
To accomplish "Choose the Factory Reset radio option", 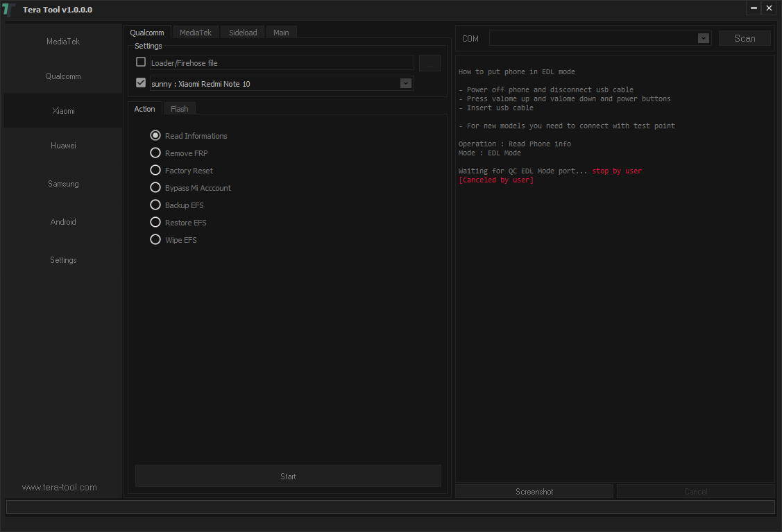I will tap(155, 171).
